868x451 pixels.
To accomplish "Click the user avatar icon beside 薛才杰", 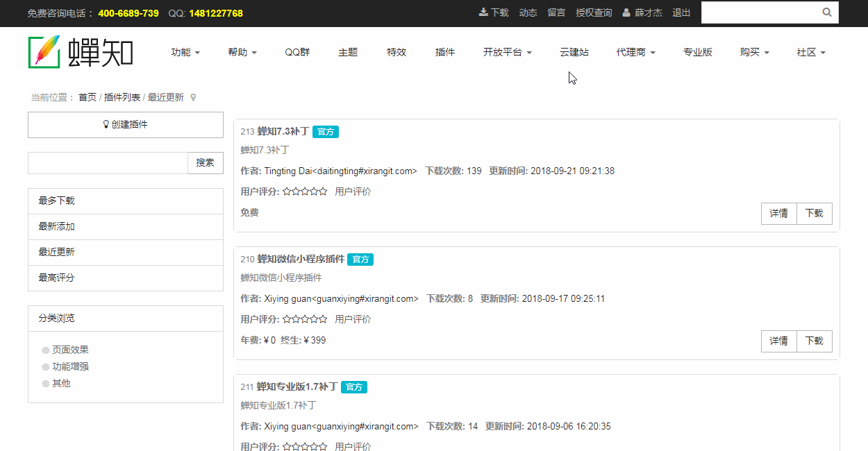I will (626, 12).
